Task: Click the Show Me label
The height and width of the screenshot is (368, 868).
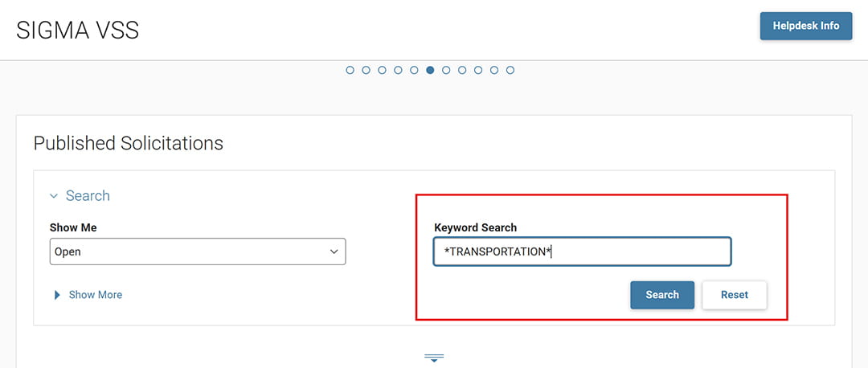Action: pos(73,227)
